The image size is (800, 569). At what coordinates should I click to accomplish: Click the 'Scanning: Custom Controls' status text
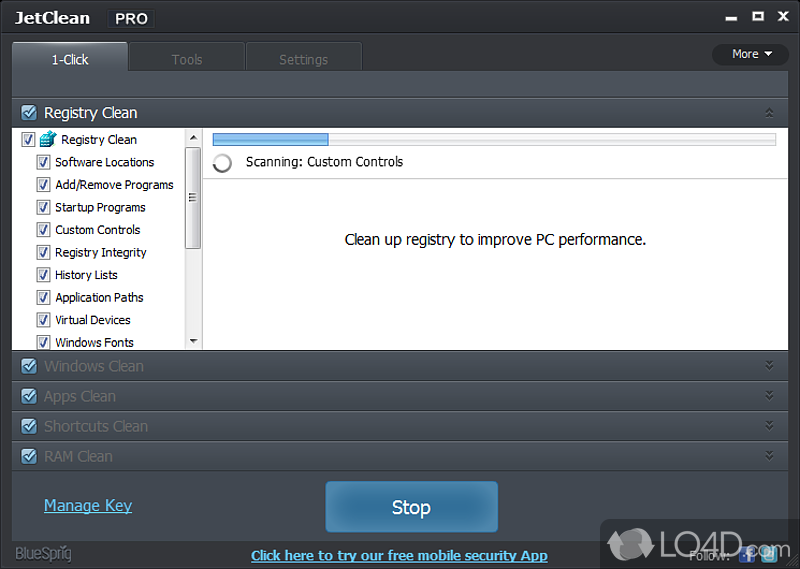tap(324, 162)
